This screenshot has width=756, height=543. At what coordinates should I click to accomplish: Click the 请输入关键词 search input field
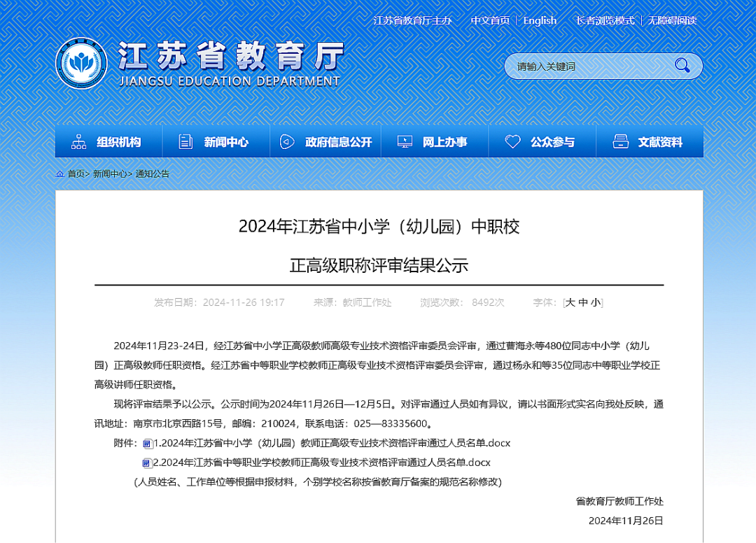(588, 66)
